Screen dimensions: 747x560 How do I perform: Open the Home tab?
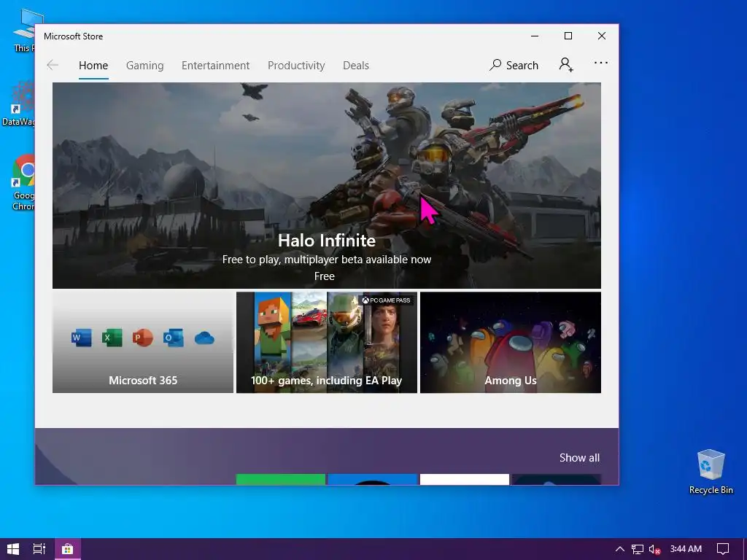(x=93, y=65)
